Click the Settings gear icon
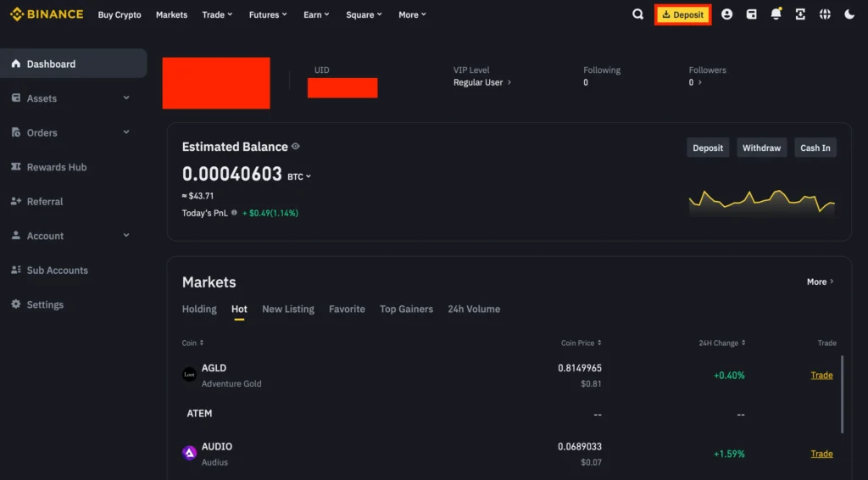868x480 pixels. pyautogui.click(x=15, y=304)
